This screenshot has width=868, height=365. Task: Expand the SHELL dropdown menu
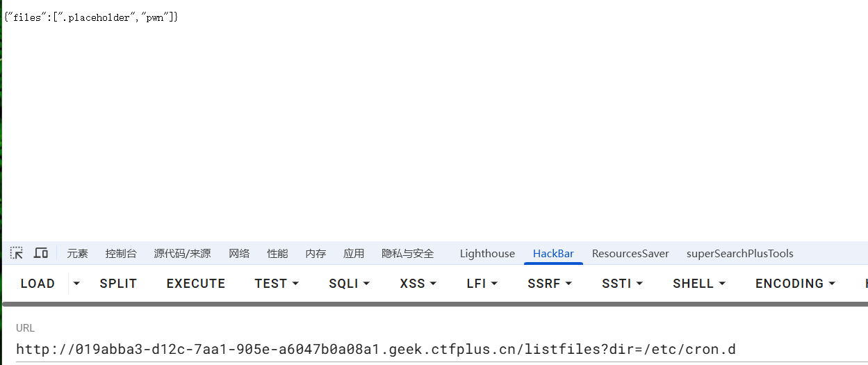click(x=698, y=284)
